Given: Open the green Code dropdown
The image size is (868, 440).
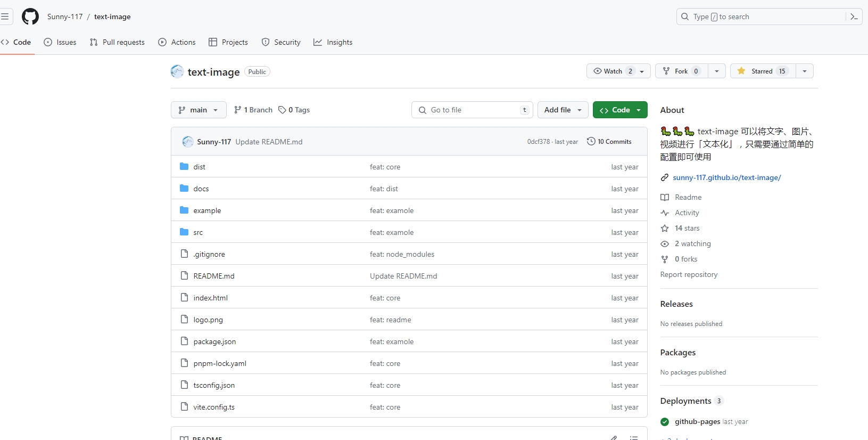Looking at the screenshot, I should pyautogui.click(x=620, y=110).
